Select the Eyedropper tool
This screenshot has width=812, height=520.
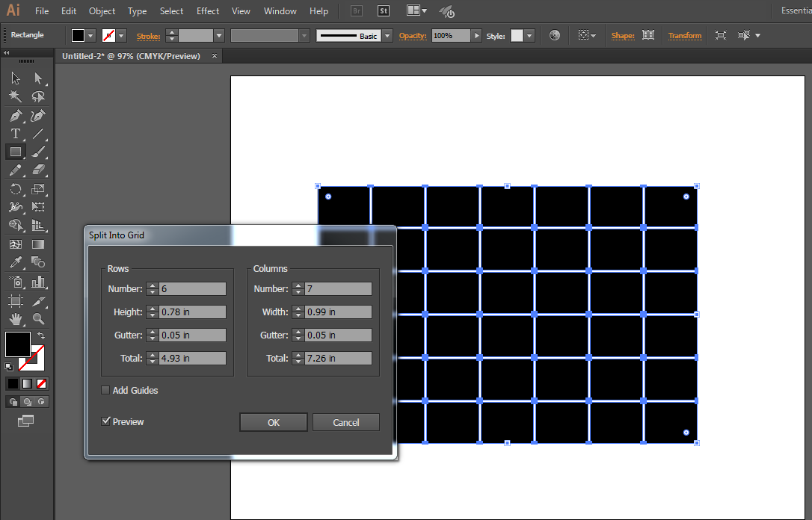15,262
